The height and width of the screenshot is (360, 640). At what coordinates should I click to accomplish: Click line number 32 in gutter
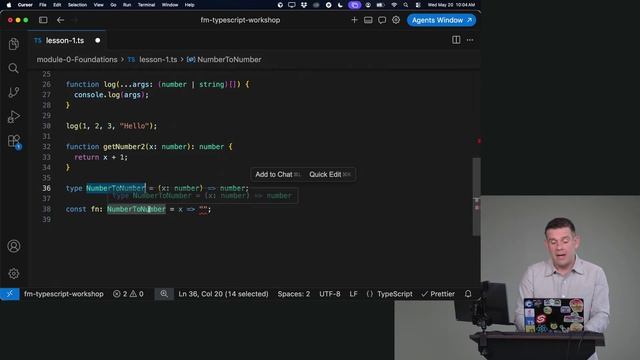(x=47, y=147)
